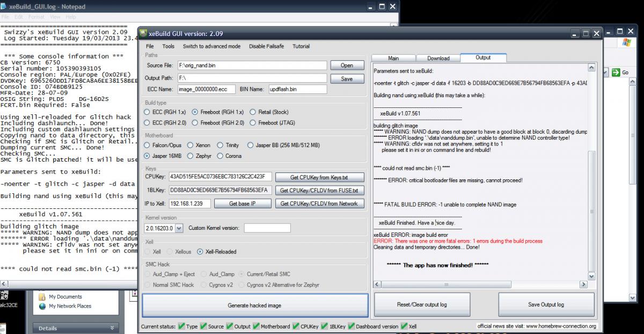Click Switch to advanced mode menu item
Viewport: 644px width, 334px height.
pos(211,46)
